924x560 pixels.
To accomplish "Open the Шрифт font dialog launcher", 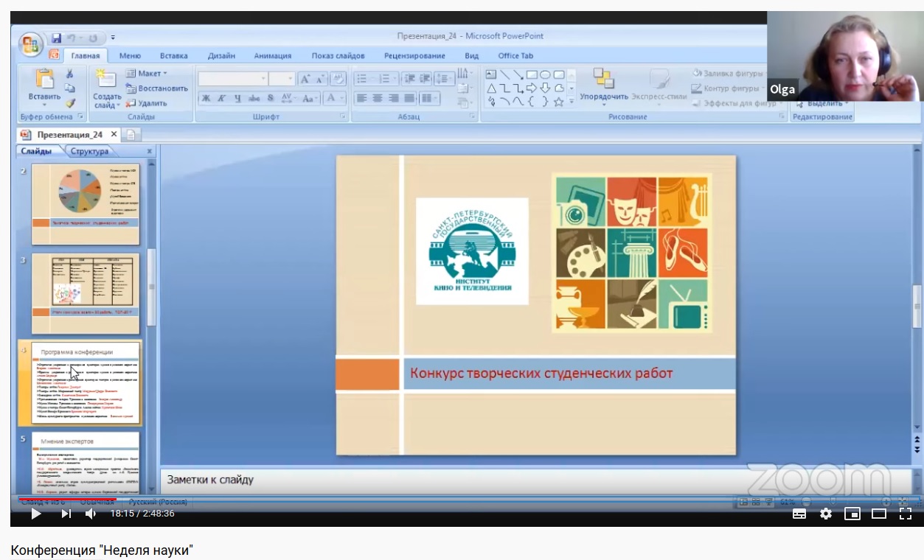I will pyautogui.click(x=342, y=116).
